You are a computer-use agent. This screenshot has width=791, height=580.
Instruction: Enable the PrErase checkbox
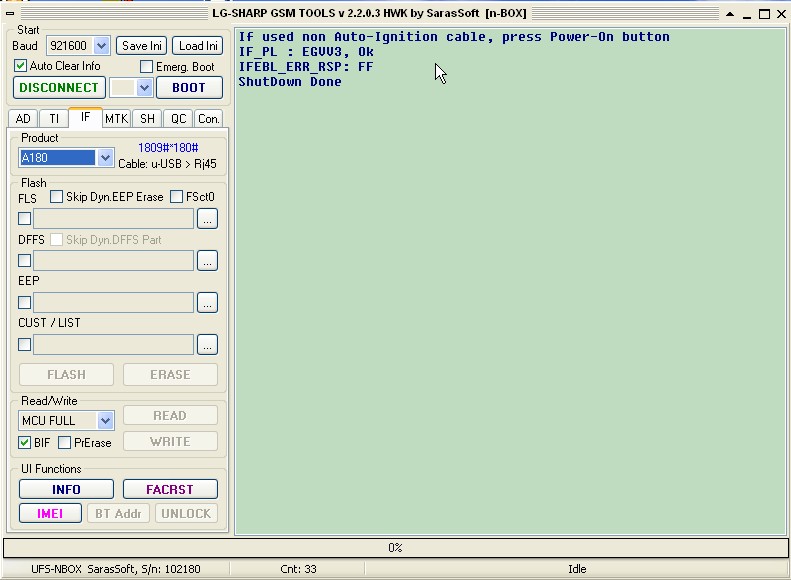pyautogui.click(x=65, y=443)
